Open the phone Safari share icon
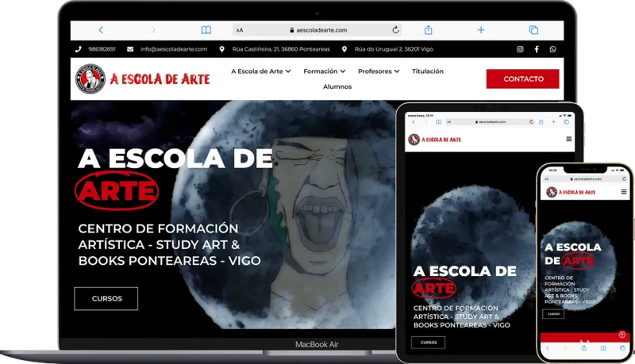The image size is (635, 364). [x=584, y=348]
